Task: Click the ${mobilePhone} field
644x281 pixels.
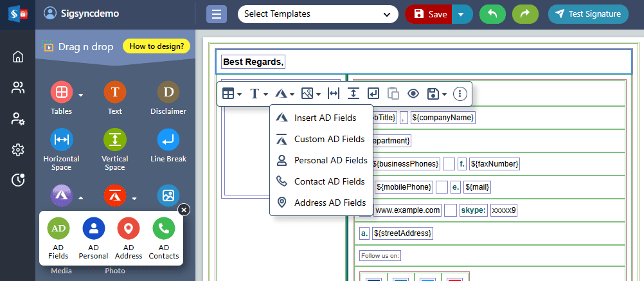Action: coord(404,187)
